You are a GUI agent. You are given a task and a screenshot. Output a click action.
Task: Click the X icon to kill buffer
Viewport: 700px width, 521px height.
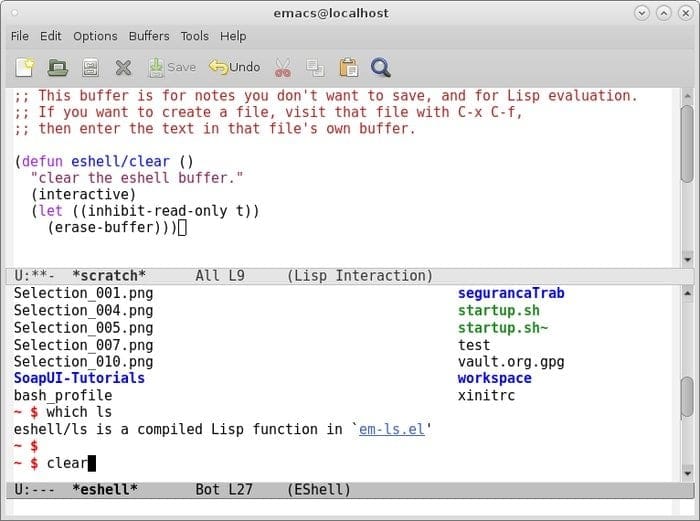pyautogui.click(x=123, y=67)
